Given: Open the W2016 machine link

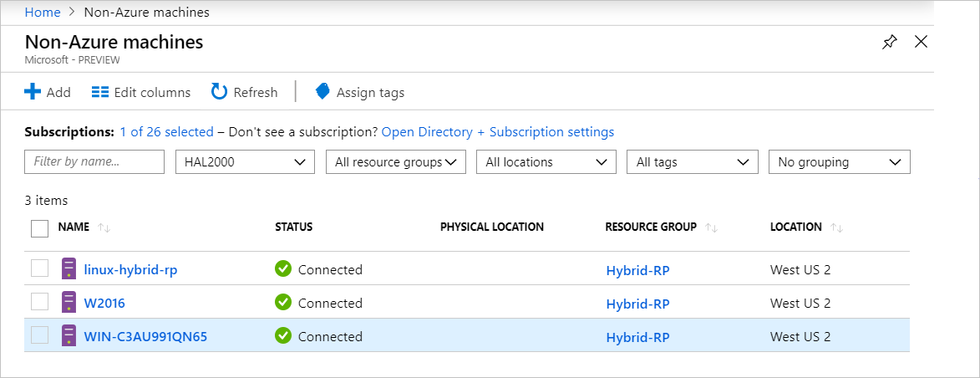Looking at the screenshot, I should tap(104, 303).
